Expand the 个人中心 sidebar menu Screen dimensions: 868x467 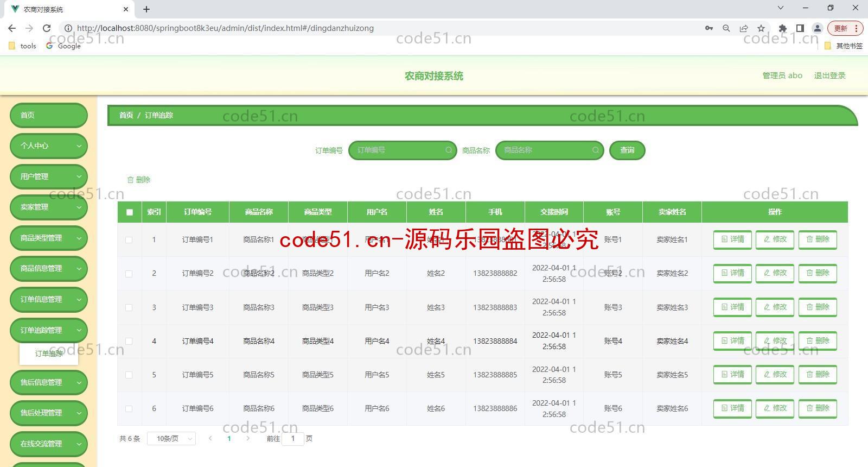pos(49,146)
